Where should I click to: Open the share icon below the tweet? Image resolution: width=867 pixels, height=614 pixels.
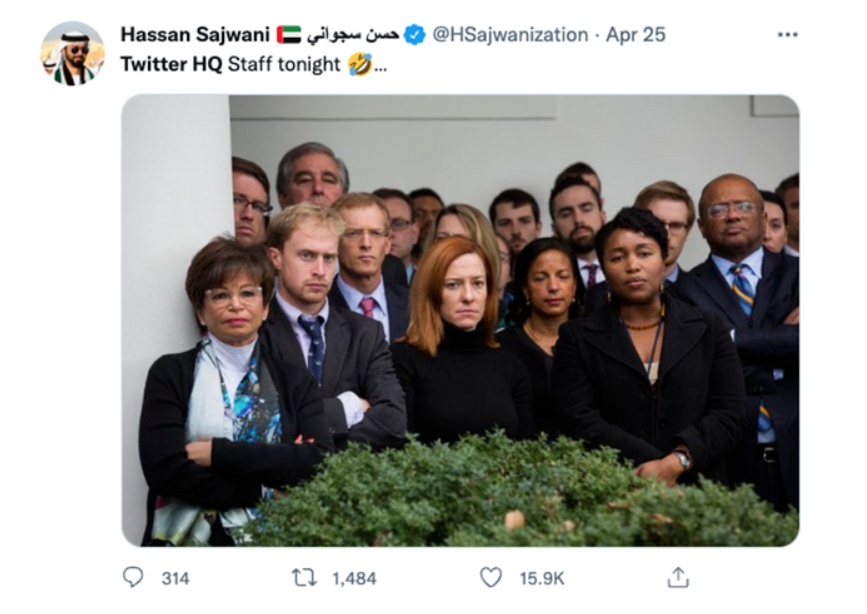click(x=678, y=578)
